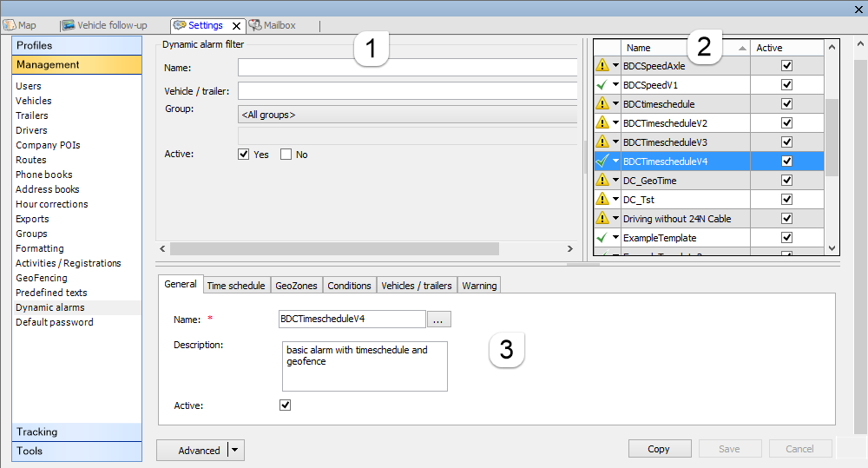
Task: Click the Vehicle / trailer filter input
Action: [408, 91]
